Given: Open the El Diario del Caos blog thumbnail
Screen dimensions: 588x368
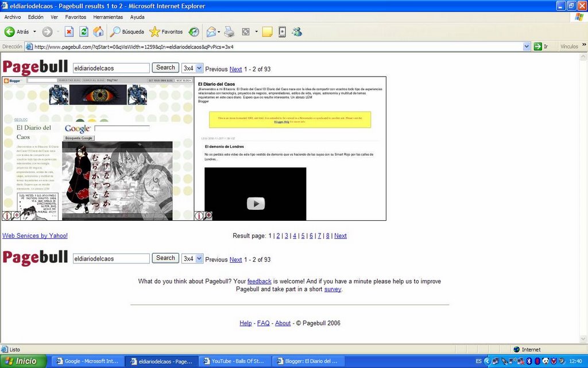Looking at the screenshot, I should coord(98,149).
